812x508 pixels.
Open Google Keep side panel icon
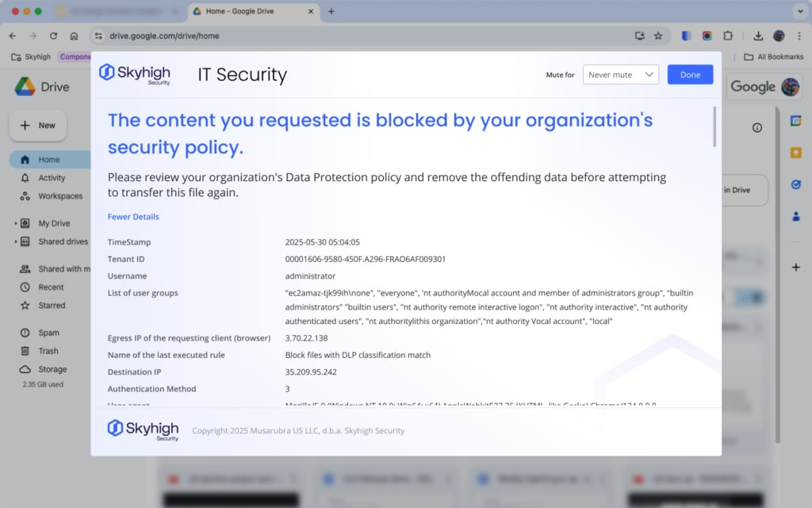[796, 152]
